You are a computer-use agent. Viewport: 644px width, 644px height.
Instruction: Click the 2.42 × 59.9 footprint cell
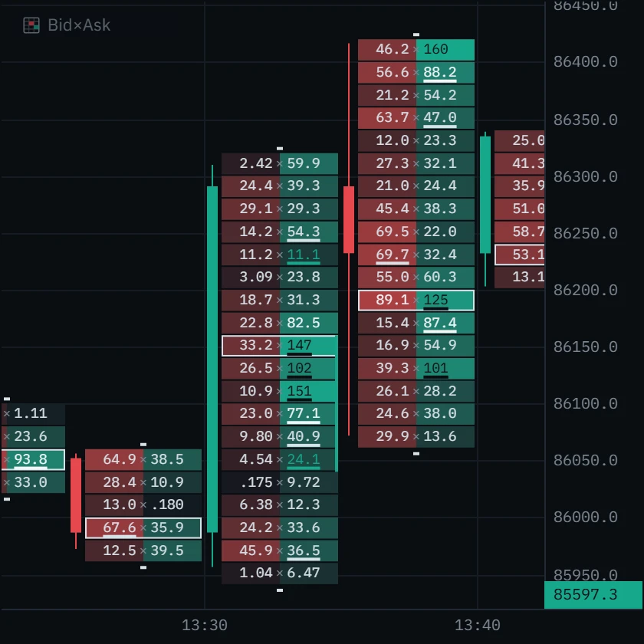[280, 163]
